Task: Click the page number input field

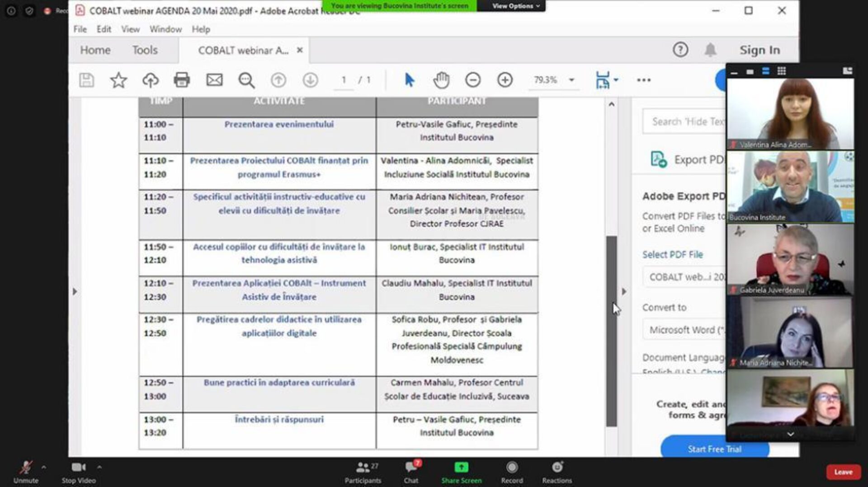Action: (x=344, y=80)
